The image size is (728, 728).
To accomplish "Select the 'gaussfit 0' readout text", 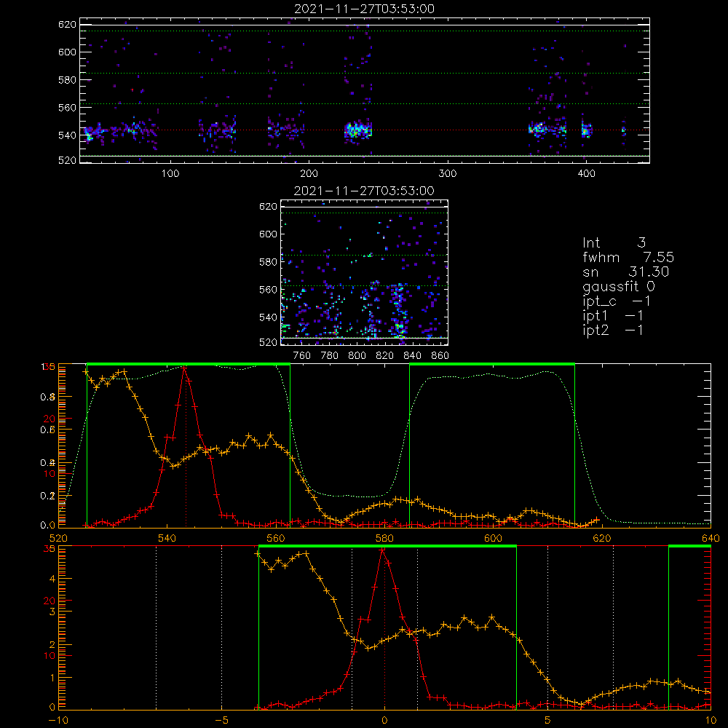I will 618,286.
